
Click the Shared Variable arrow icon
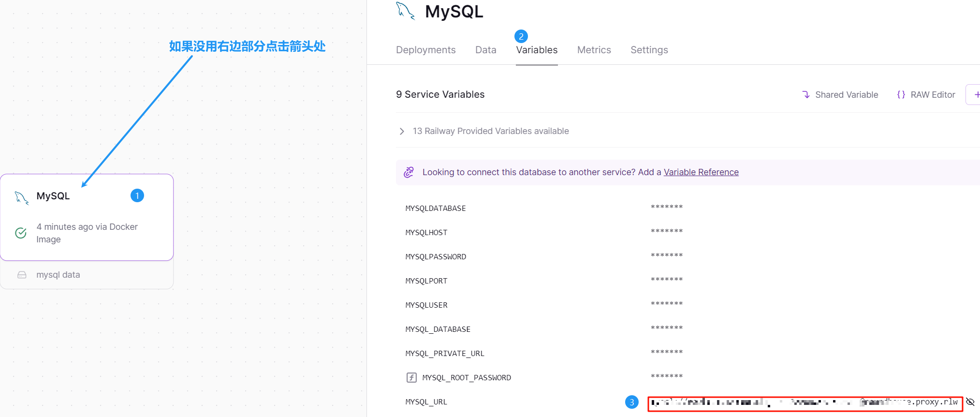tap(805, 95)
